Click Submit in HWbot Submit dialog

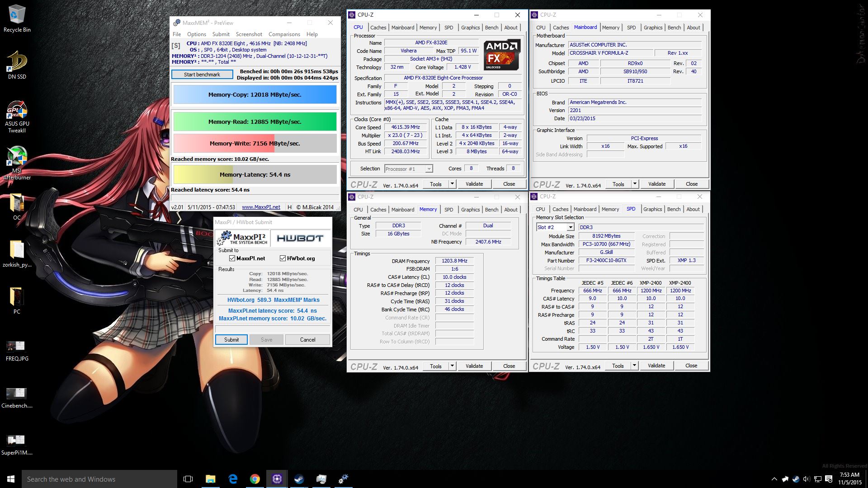pos(231,339)
